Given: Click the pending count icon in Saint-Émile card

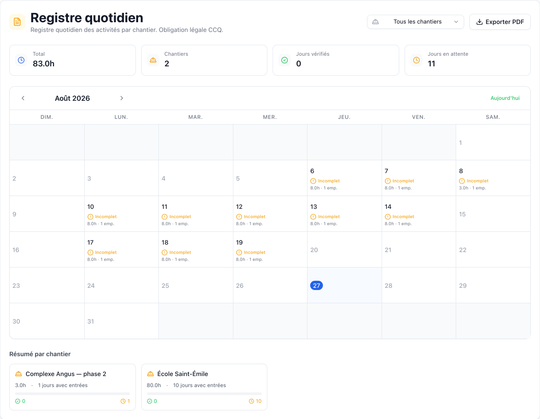Looking at the screenshot, I should [x=251, y=401].
